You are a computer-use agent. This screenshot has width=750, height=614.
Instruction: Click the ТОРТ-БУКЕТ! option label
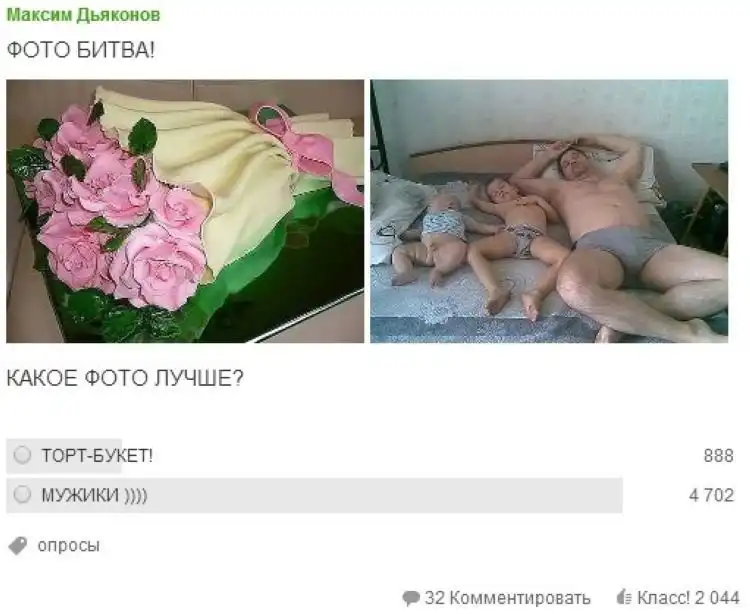97,455
